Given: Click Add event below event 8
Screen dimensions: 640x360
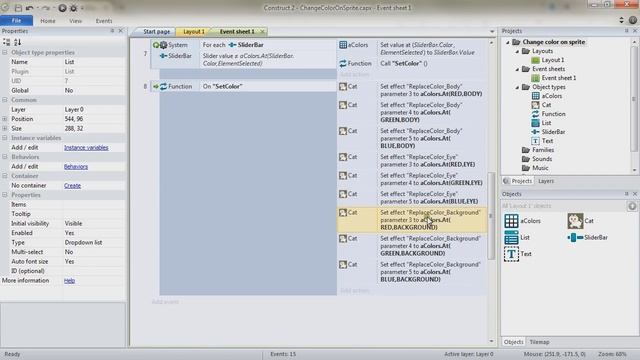Looking at the screenshot, I should pyautogui.click(x=165, y=302).
